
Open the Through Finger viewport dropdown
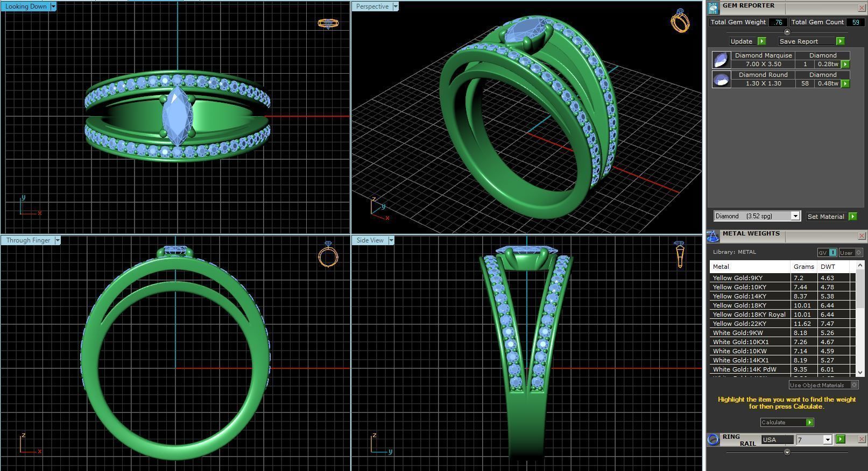coord(58,240)
